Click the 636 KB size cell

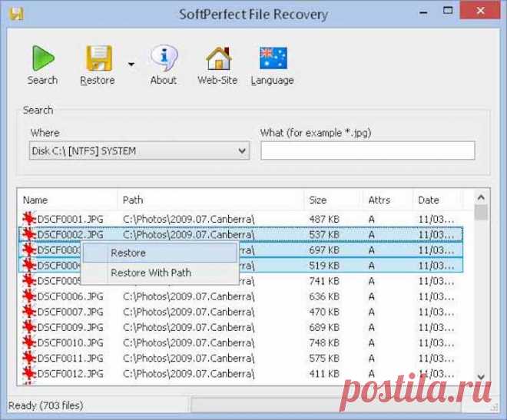324,296
